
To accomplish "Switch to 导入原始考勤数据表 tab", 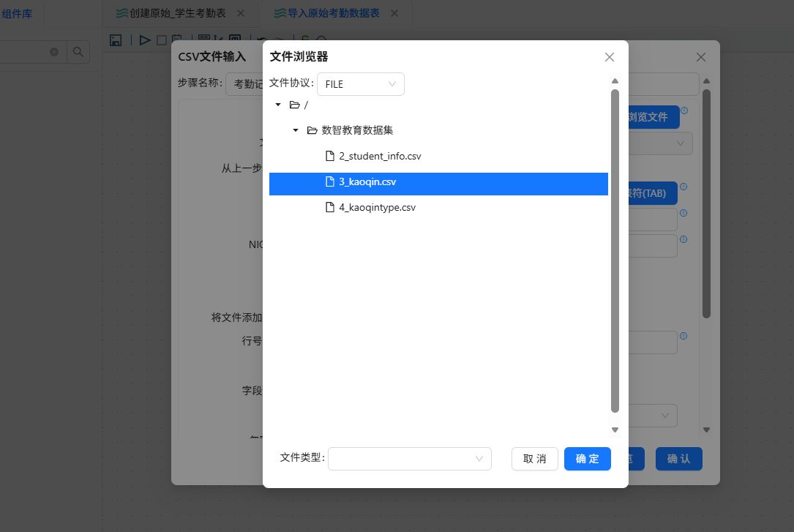I will (333, 13).
